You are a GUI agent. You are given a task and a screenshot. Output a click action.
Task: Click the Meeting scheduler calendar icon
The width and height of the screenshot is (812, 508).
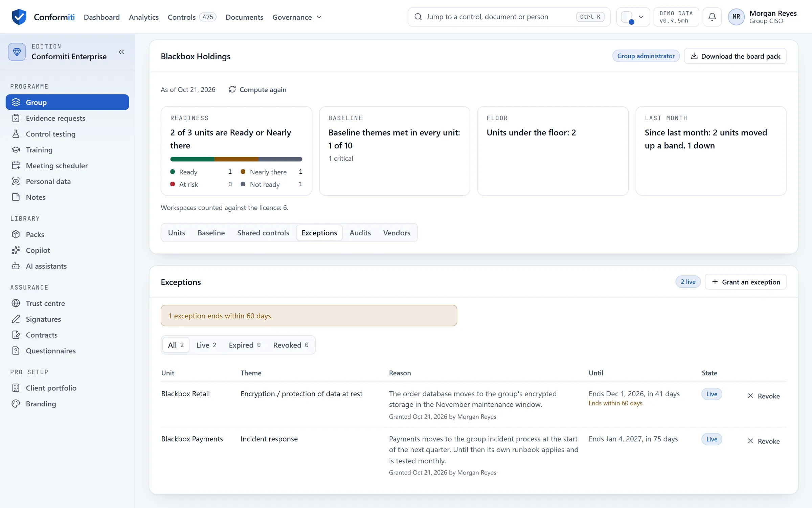click(x=16, y=166)
